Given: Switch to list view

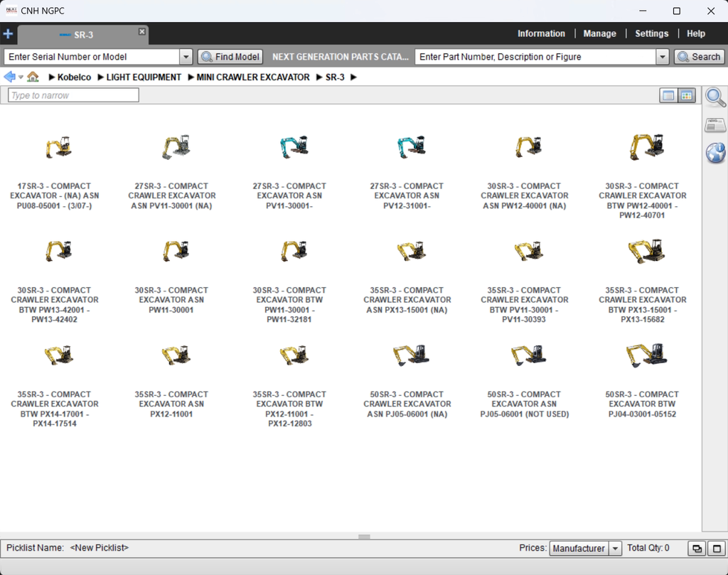Looking at the screenshot, I should pos(668,96).
